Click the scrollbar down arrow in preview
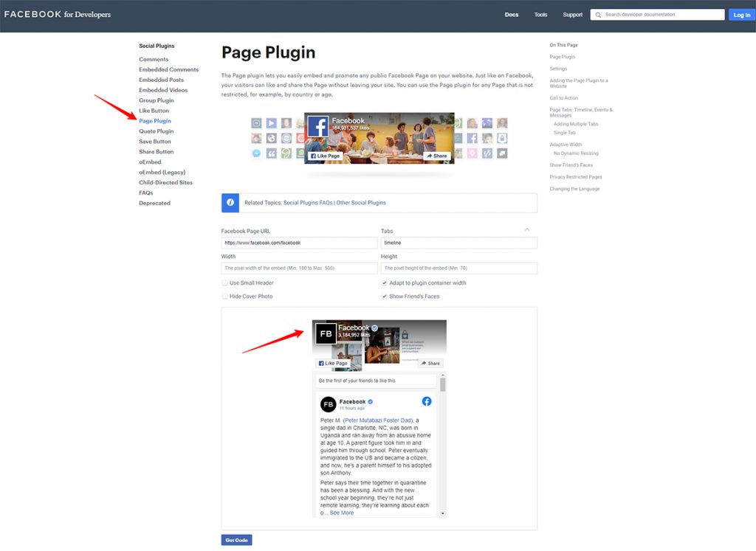This screenshot has width=756, height=551. (443, 513)
